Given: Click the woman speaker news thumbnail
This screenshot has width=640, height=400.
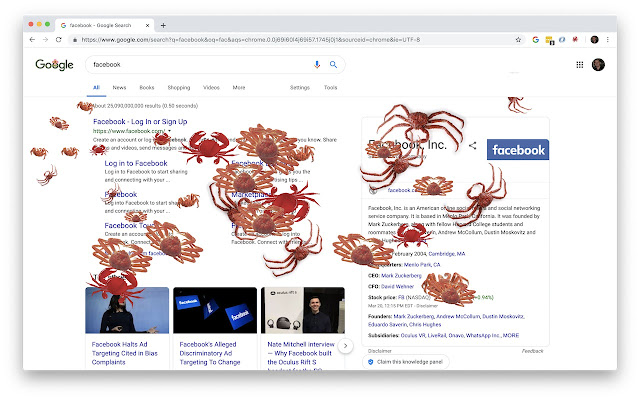Looking at the screenshot, I should [x=127, y=310].
